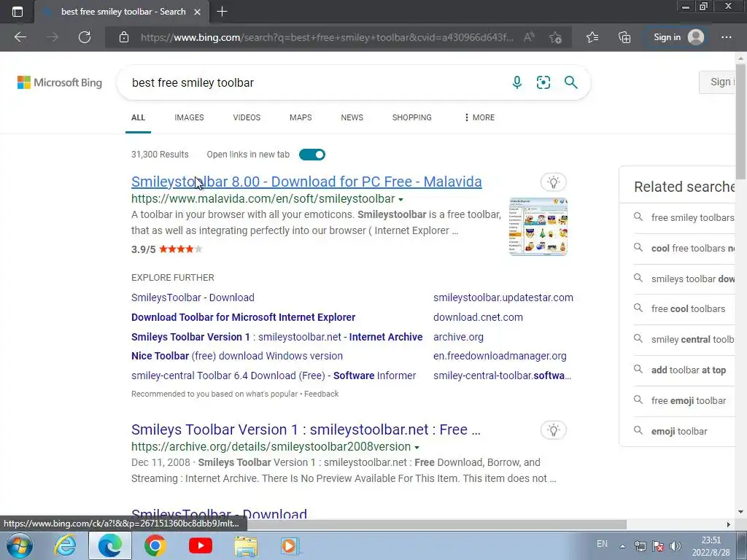The image size is (747, 560).
Task: Sign in to Edge profile
Action: coord(679,37)
